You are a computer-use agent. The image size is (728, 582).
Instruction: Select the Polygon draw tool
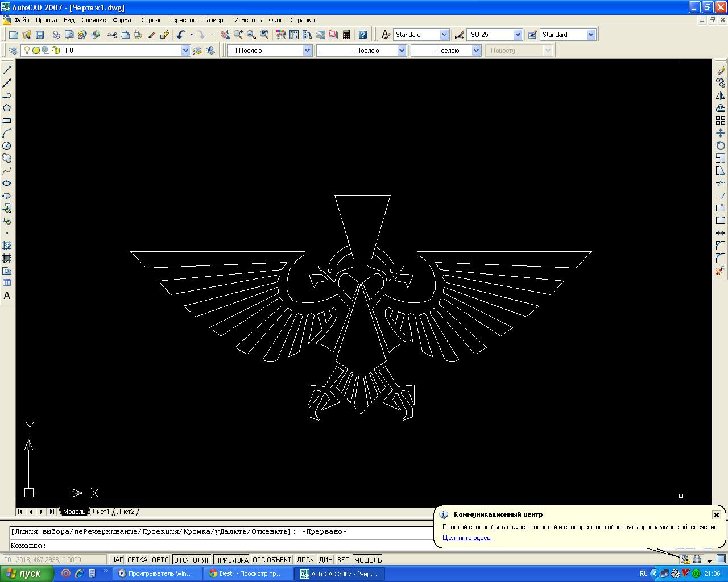point(7,108)
